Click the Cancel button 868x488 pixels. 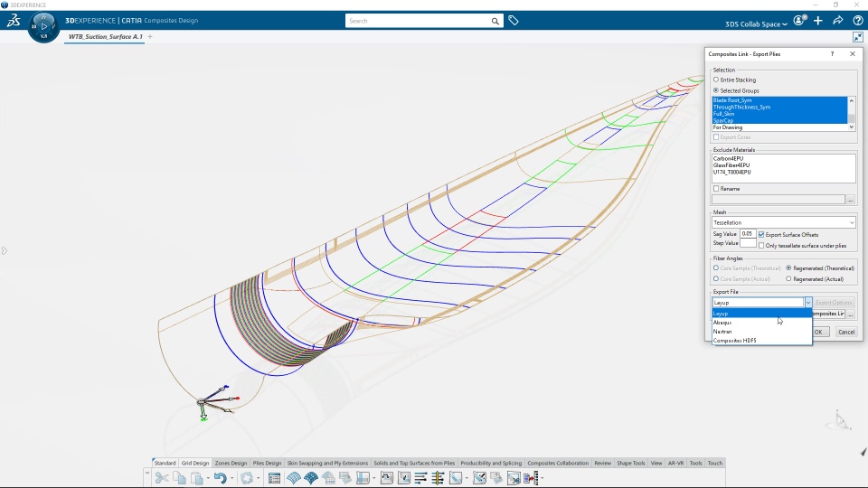[x=846, y=332]
